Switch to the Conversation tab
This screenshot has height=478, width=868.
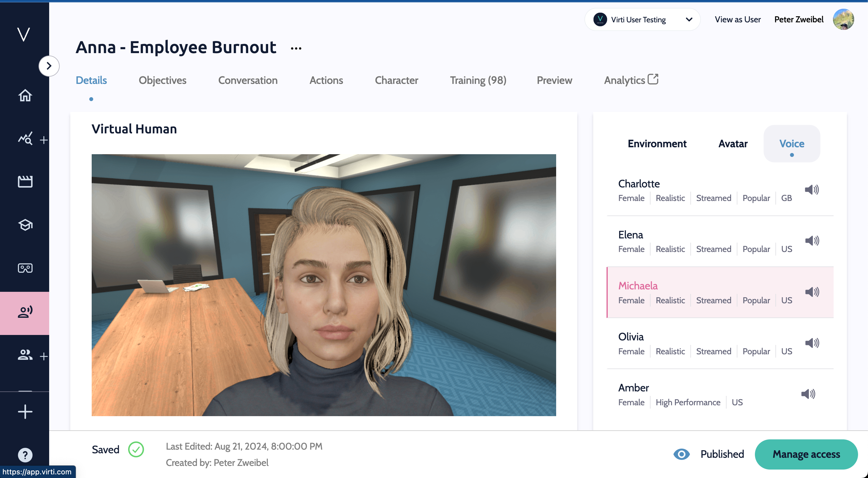pos(248,80)
